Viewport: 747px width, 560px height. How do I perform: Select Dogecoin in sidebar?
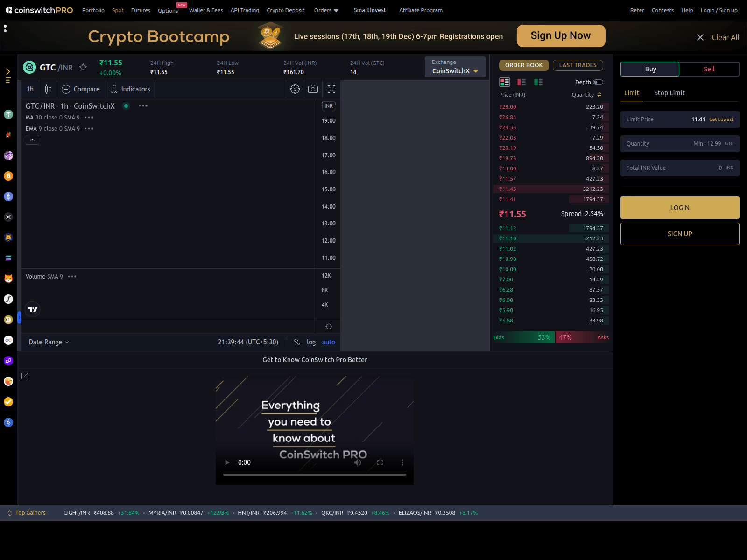point(8,320)
